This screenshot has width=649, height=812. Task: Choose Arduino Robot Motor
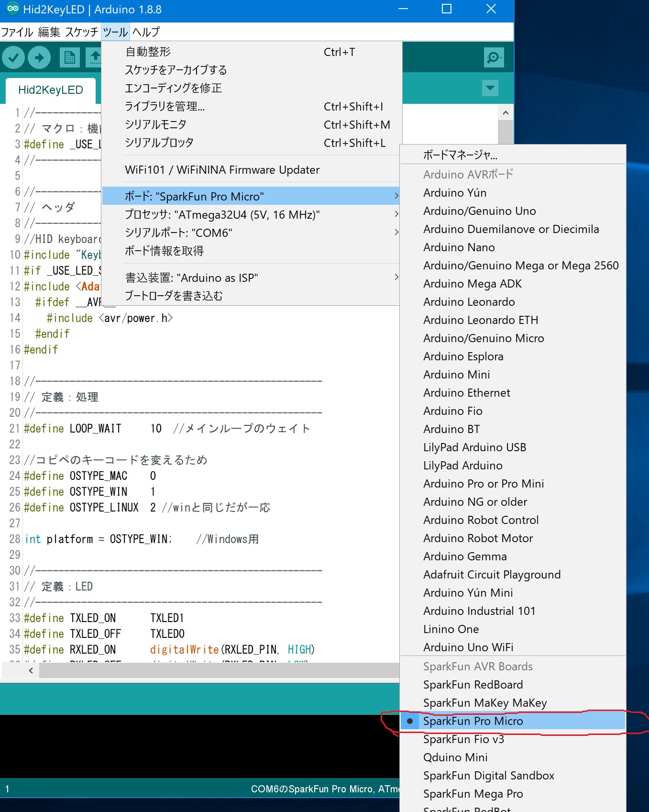click(x=513, y=538)
